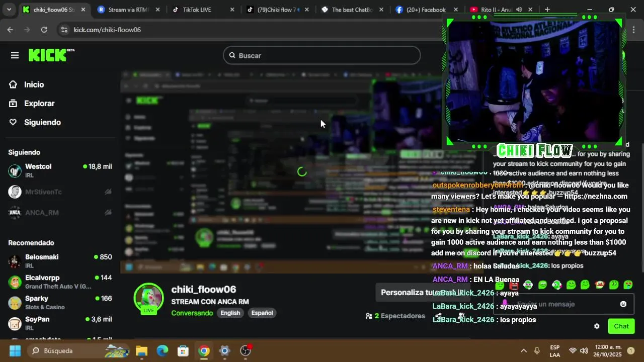
Task: Open recommended channel Belosmaki
Action: click(60, 261)
